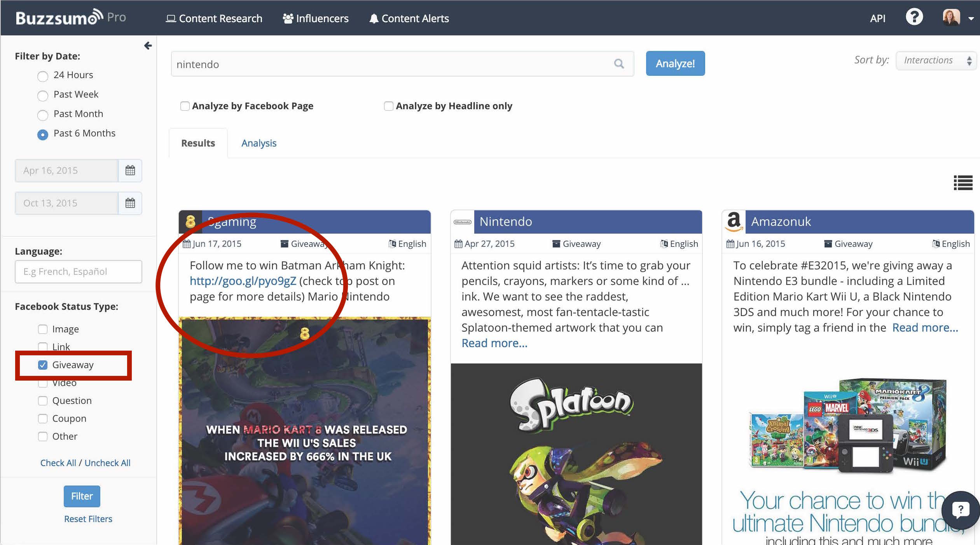Click the end date field Oct 13, 2015
Viewport: 980px width, 545px height.
(66, 203)
